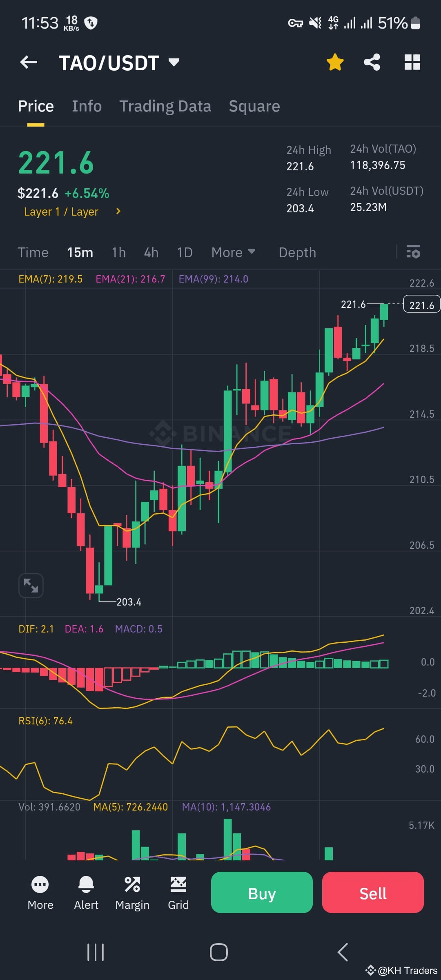
Task: Tap the +6.54% change percentage
Action: [x=87, y=194]
